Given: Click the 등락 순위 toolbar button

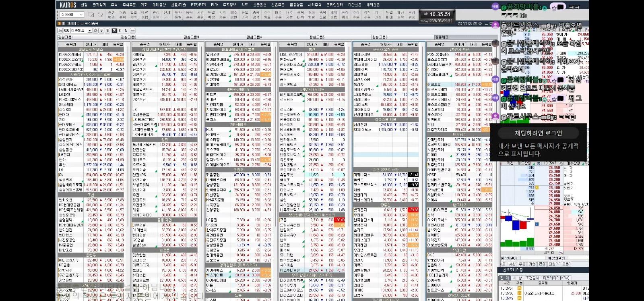Looking at the screenshot, I should pos(189,15).
